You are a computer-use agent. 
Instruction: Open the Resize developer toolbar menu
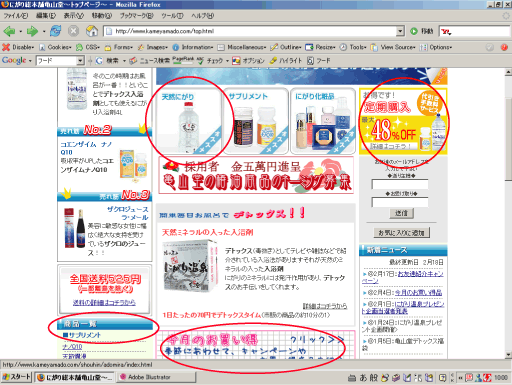pyautogui.click(x=321, y=47)
